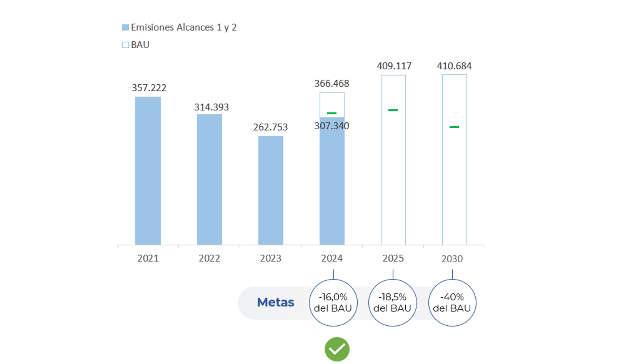Click the Metas label
This screenshot has width=629, height=364.
tap(275, 302)
